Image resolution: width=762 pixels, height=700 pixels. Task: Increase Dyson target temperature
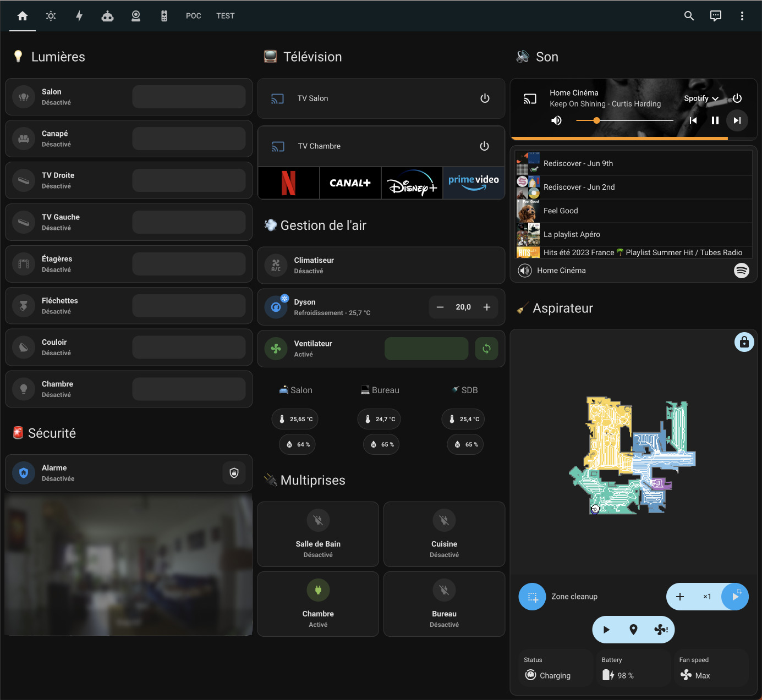coord(487,307)
